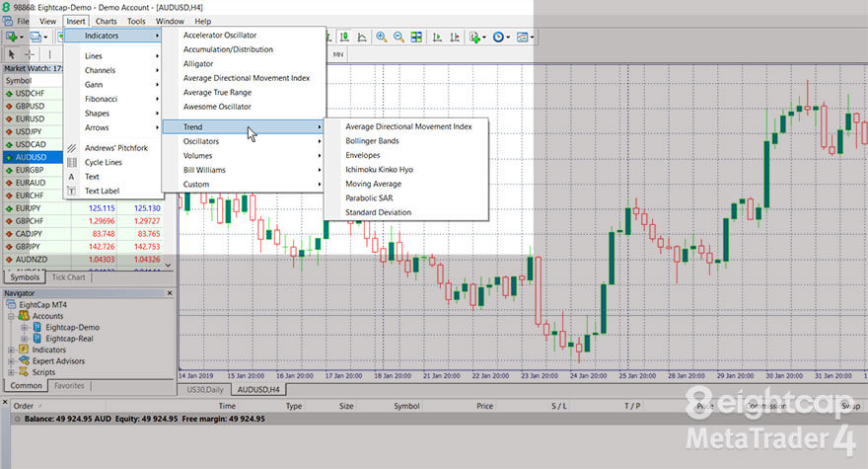The width and height of the screenshot is (868, 469).
Task: Select Parabolic SAR indicator
Action: click(406, 197)
